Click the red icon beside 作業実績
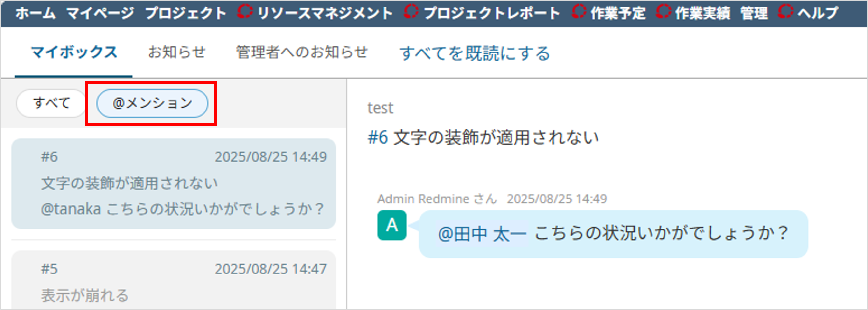The width and height of the screenshot is (868, 310). pyautogui.click(x=664, y=12)
